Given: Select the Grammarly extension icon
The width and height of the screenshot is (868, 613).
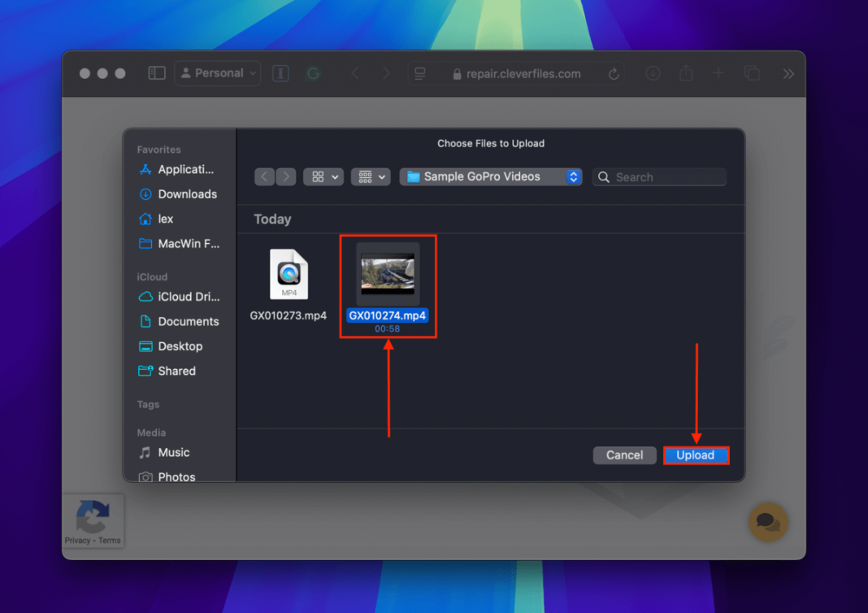Looking at the screenshot, I should tap(314, 73).
